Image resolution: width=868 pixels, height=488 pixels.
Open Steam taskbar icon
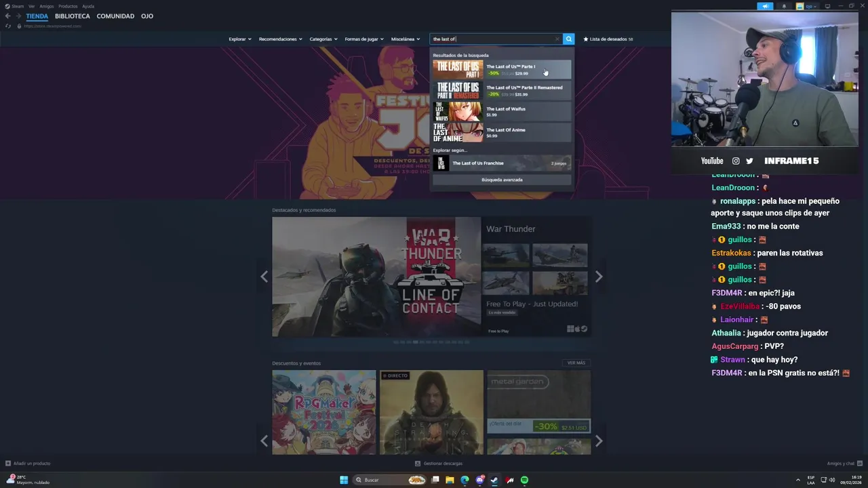tap(494, 480)
